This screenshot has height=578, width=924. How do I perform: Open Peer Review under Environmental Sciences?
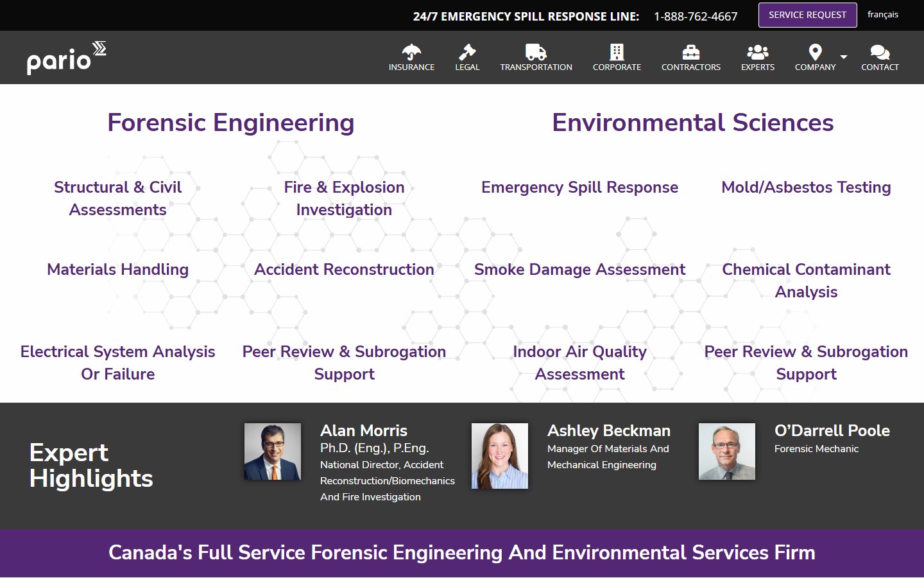point(807,363)
